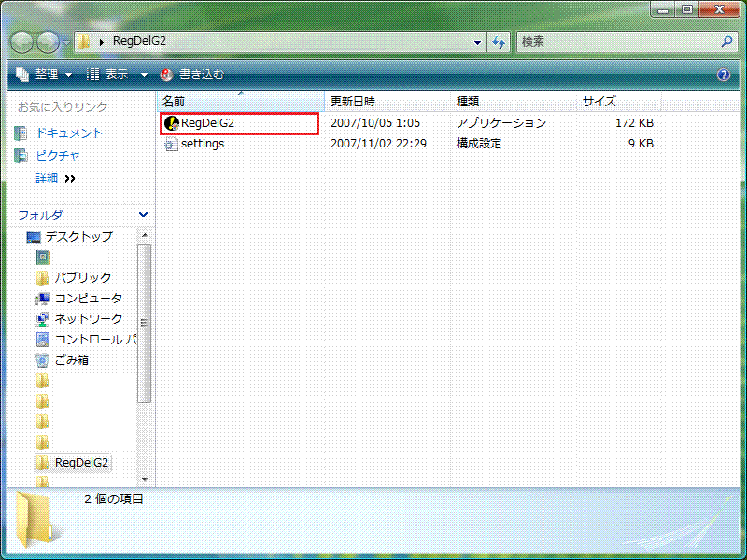This screenshot has height=560, width=747.
Task: Select デスクトップ in the folder tree
Action: click(79, 237)
